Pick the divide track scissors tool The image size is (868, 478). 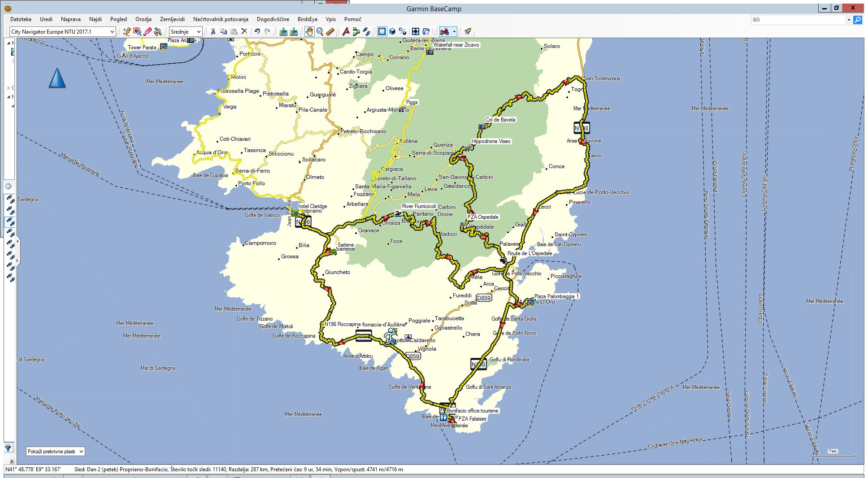point(158,31)
